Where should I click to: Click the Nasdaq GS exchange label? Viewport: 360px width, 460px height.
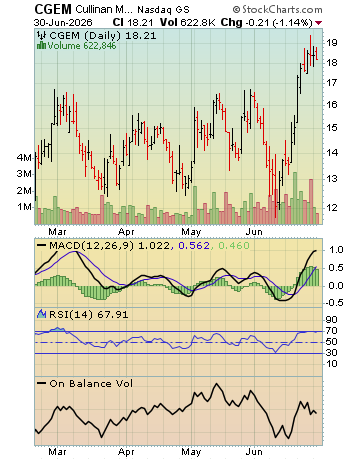[163, 10]
